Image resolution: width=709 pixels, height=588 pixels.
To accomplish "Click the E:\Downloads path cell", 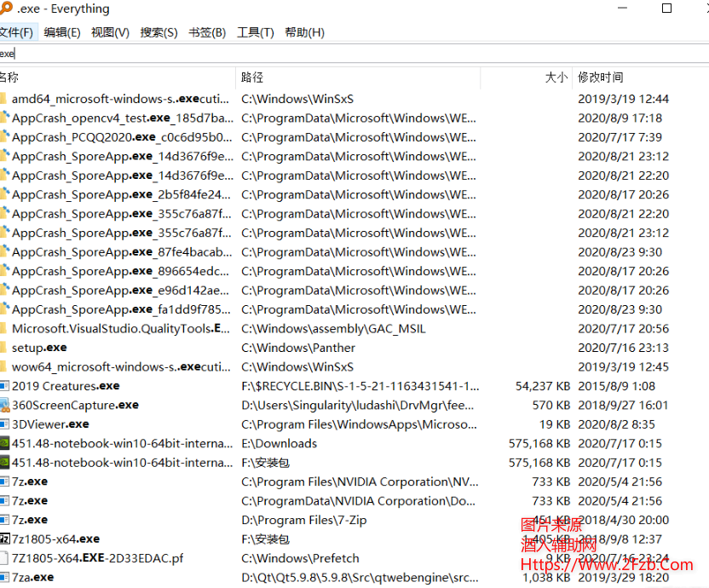I will tap(279, 443).
